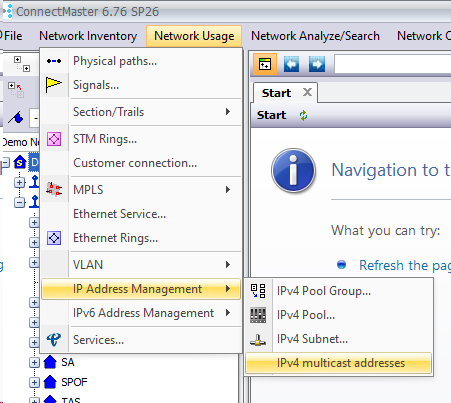Click the ConnectMaster application title icon
Image resolution: width=451 pixels, height=403 pixels.
[7, 11]
